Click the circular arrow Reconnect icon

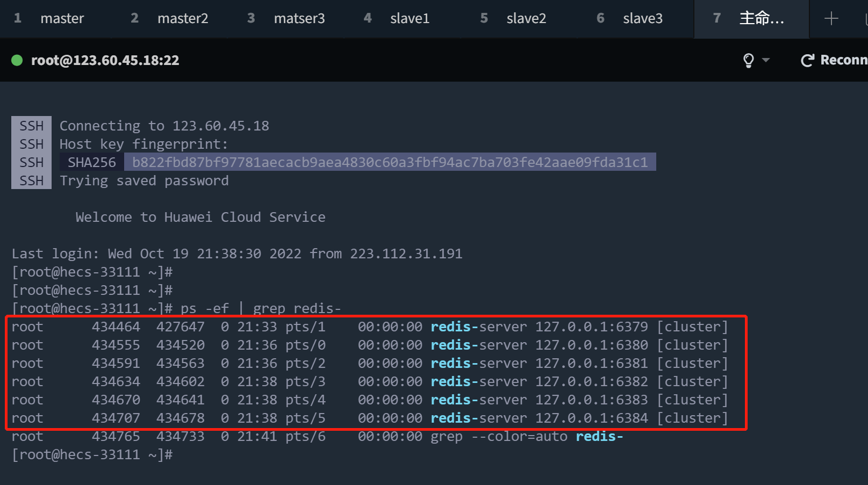[x=807, y=60]
